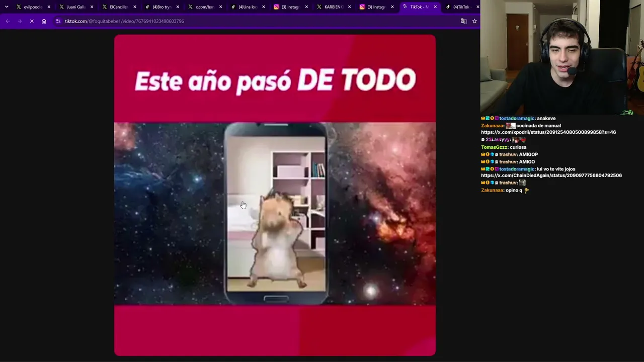Switch to the evilpoodle tab
The height and width of the screenshot is (362, 644).
tap(34, 7)
